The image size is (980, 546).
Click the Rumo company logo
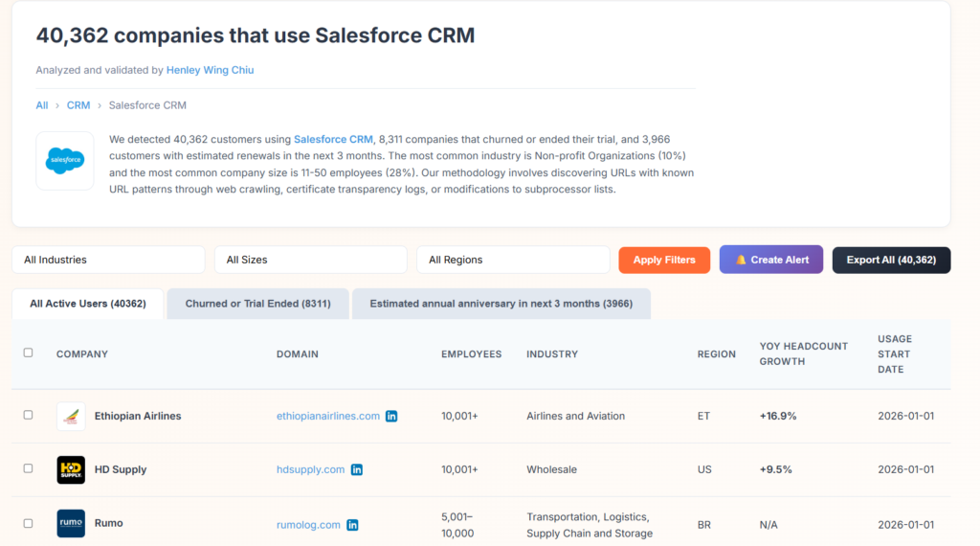pos(71,524)
